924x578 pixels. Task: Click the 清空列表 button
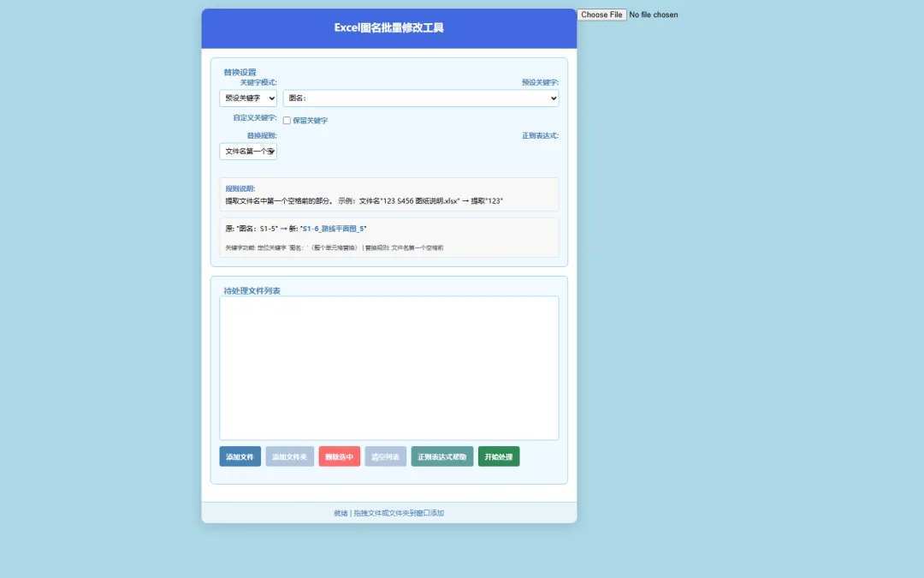(385, 456)
